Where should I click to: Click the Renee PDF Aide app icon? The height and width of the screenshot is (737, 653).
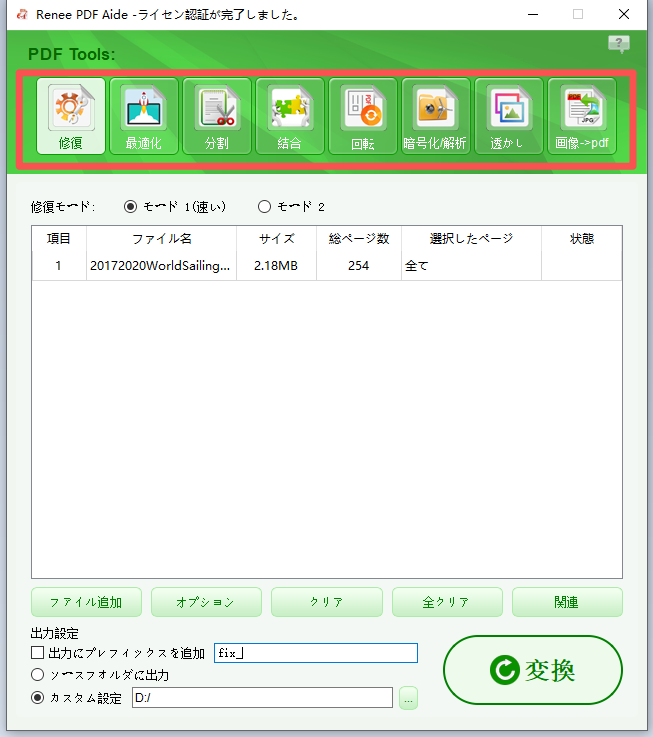[22, 15]
